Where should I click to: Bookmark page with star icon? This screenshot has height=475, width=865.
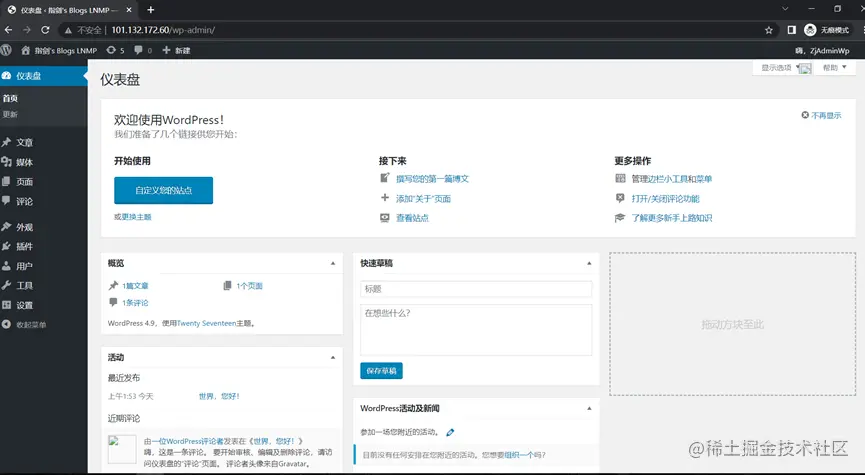(x=768, y=30)
